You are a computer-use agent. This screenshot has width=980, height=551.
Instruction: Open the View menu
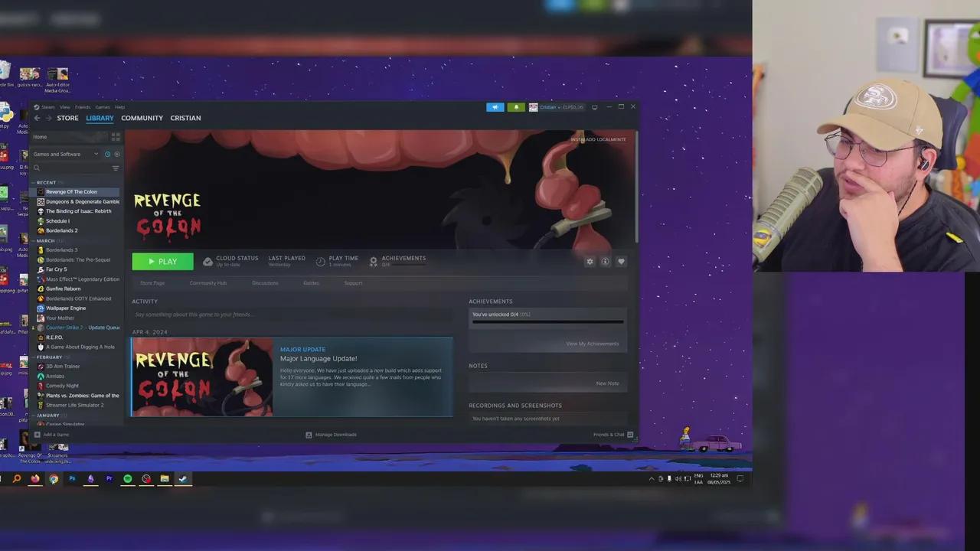(65, 107)
